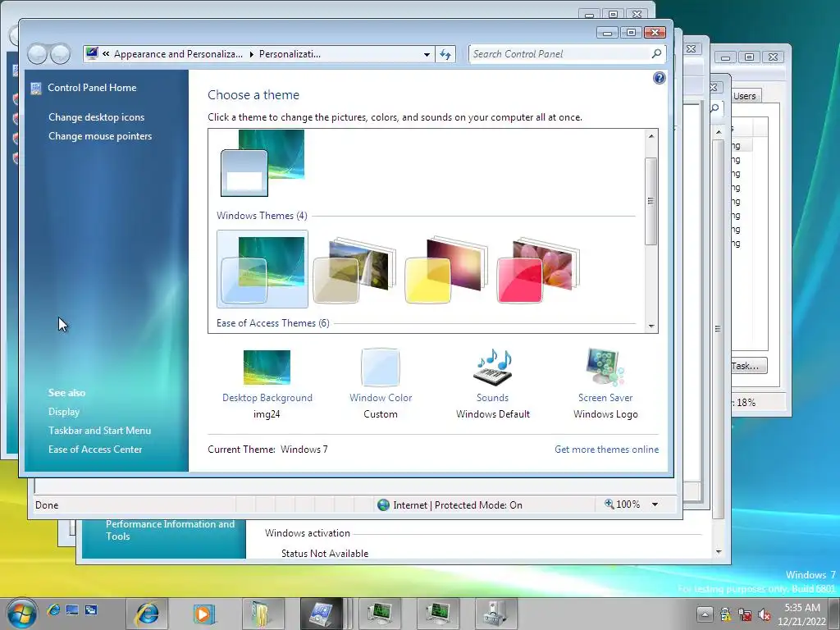Click Switch between windows quick launch icon
Viewport: 840px width, 630px height.
[x=91, y=610]
